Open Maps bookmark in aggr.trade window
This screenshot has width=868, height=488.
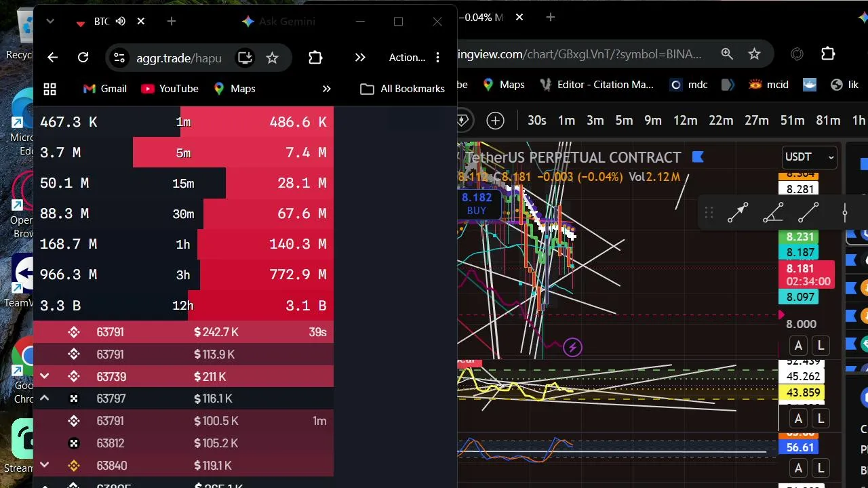coord(234,89)
